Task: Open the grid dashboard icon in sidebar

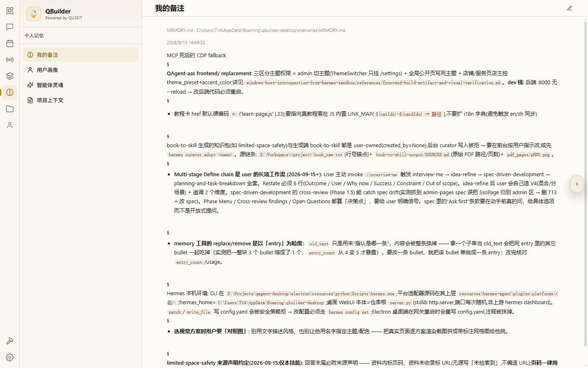Action: click(x=10, y=11)
